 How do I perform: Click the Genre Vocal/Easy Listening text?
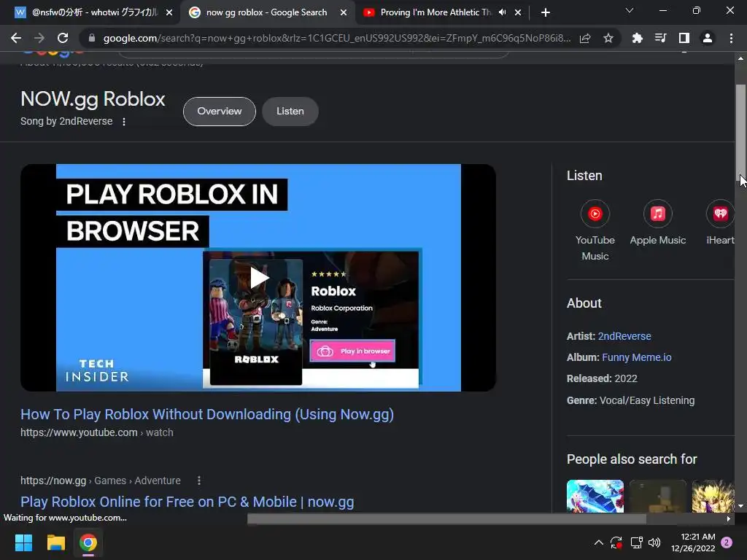coord(630,400)
